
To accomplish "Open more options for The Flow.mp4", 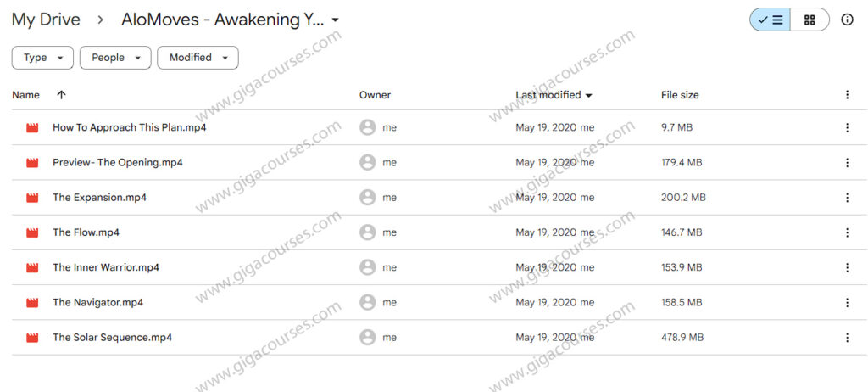I will [x=847, y=232].
